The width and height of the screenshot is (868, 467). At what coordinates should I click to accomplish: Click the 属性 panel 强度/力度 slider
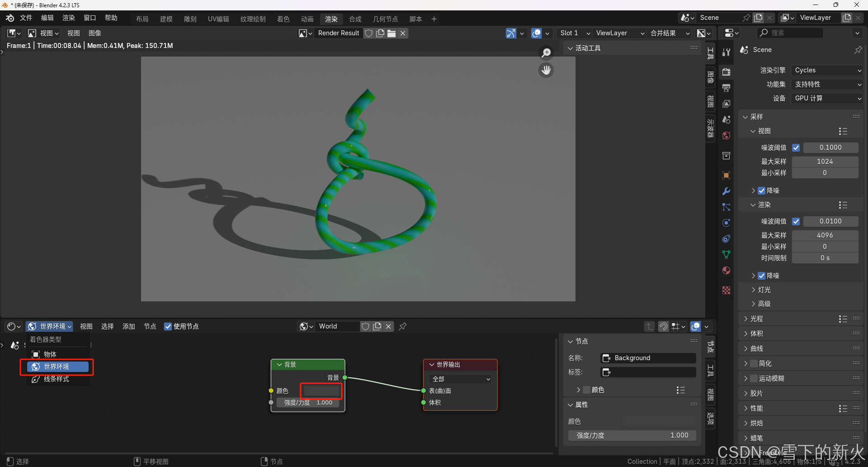click(632, 435)
